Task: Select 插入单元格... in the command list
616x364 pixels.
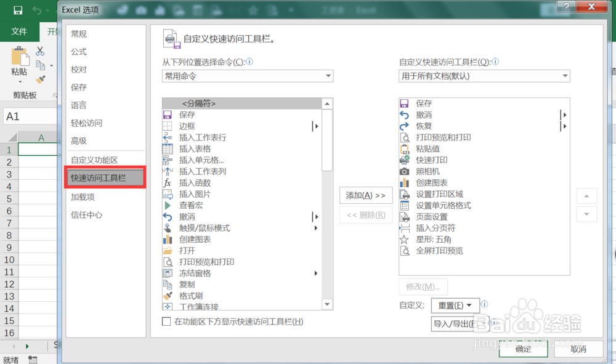Action: coord(241,160)
